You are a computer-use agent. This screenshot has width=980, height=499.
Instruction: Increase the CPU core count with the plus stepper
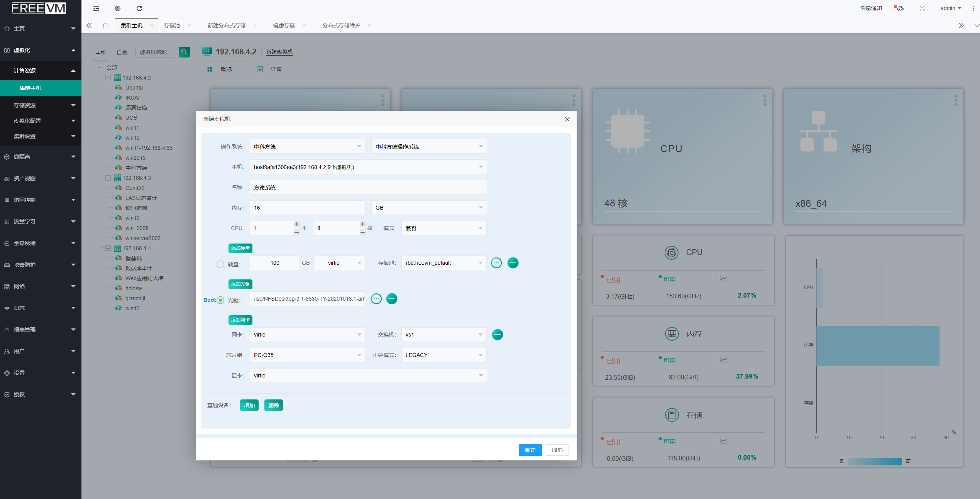[x=362, y=224]
